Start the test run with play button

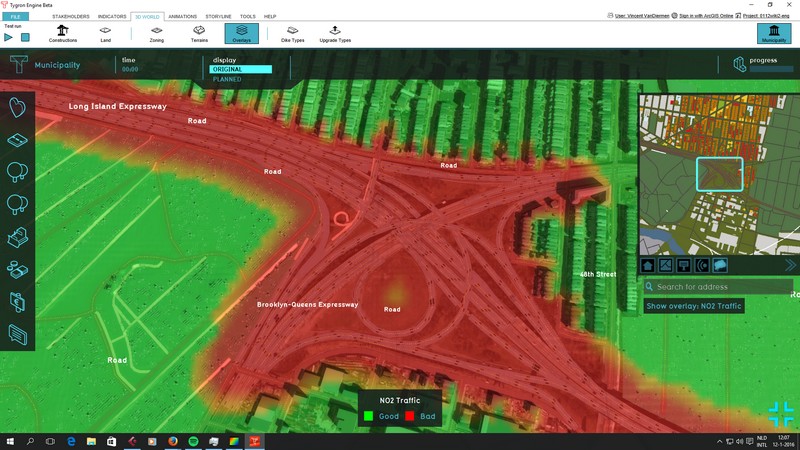pyautogui.click(x=8, y=37)
